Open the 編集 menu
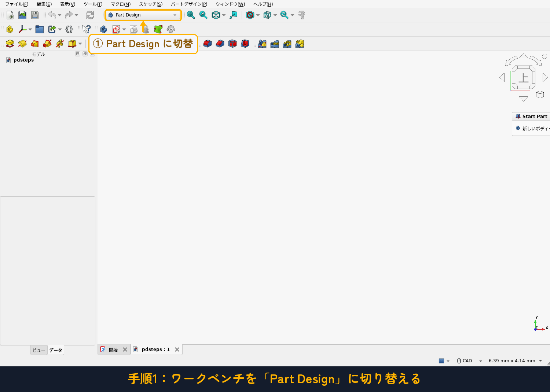The width and height of the screenshot is (550, 392). [x=44, y=4]
